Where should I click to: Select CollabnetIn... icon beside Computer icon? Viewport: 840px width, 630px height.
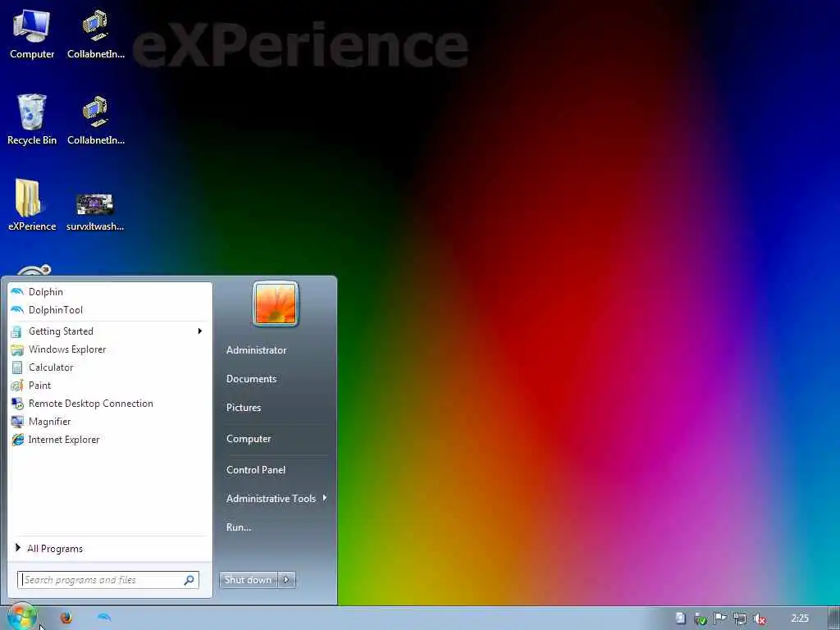(x=96, y=34)
